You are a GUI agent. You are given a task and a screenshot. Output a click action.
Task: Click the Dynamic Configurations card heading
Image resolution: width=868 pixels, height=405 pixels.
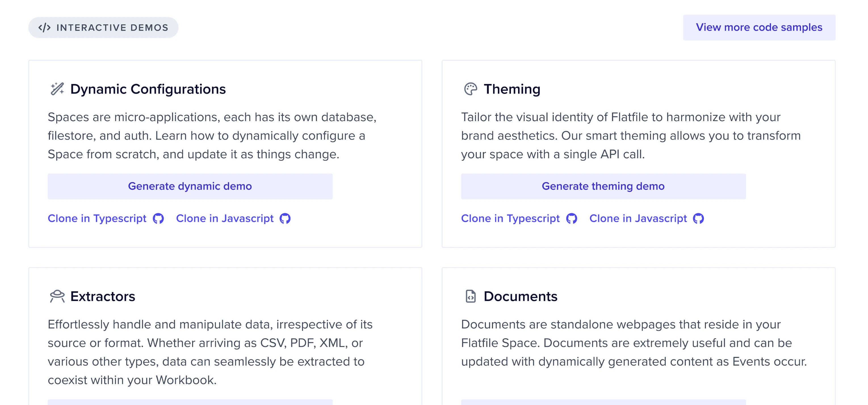pos(148,89)
